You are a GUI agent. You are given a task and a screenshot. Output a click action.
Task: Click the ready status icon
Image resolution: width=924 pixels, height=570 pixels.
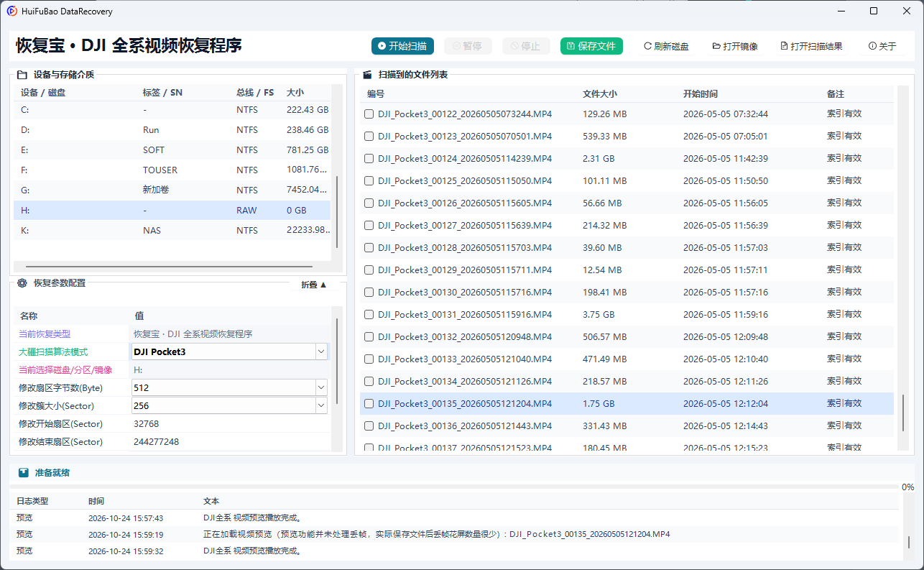(24, 472)
